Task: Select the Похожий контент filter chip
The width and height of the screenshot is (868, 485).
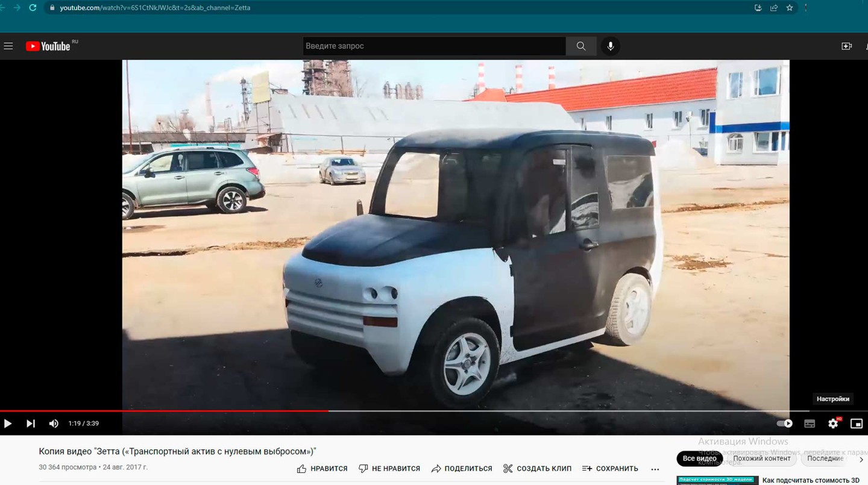Action: (762, 458)
